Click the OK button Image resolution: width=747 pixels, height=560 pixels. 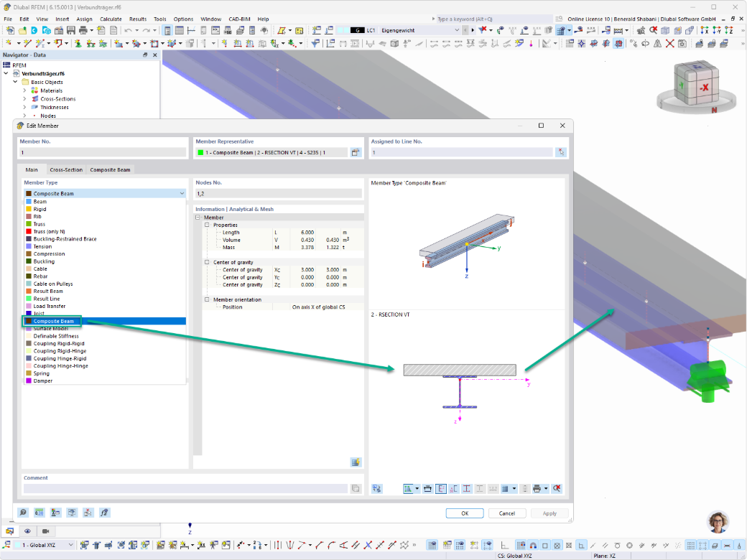(x=465, y=513)
